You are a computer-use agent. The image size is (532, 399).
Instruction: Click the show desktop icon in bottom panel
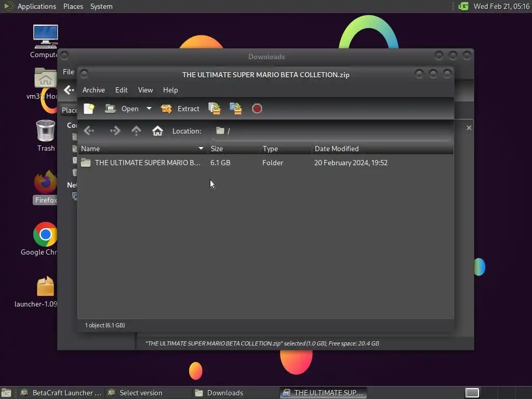[x=6, y=393]
